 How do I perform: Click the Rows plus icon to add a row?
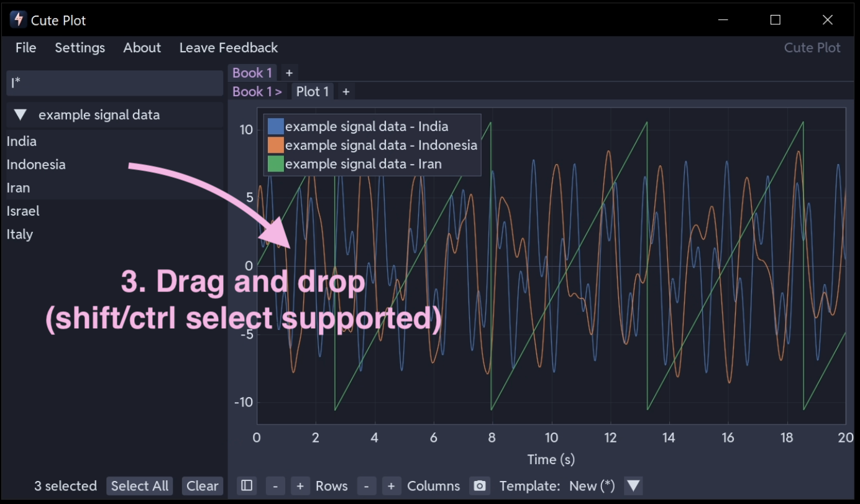[300, 486]
